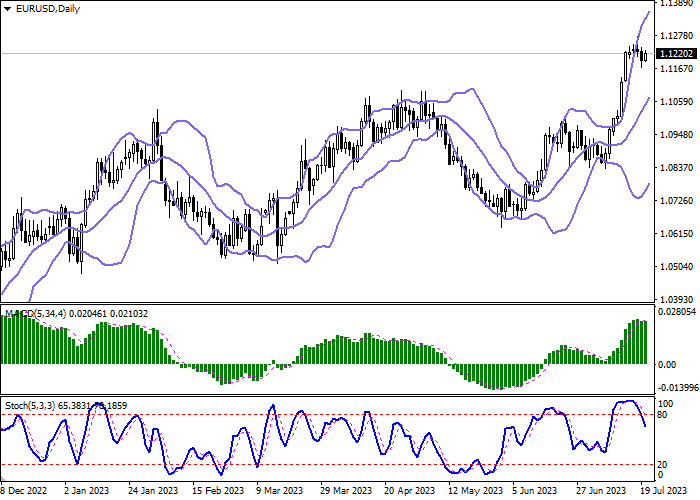Screen dimensions: 700x500
Task: Select the 2 Jan 2023 date label
Action: point(87,491)
